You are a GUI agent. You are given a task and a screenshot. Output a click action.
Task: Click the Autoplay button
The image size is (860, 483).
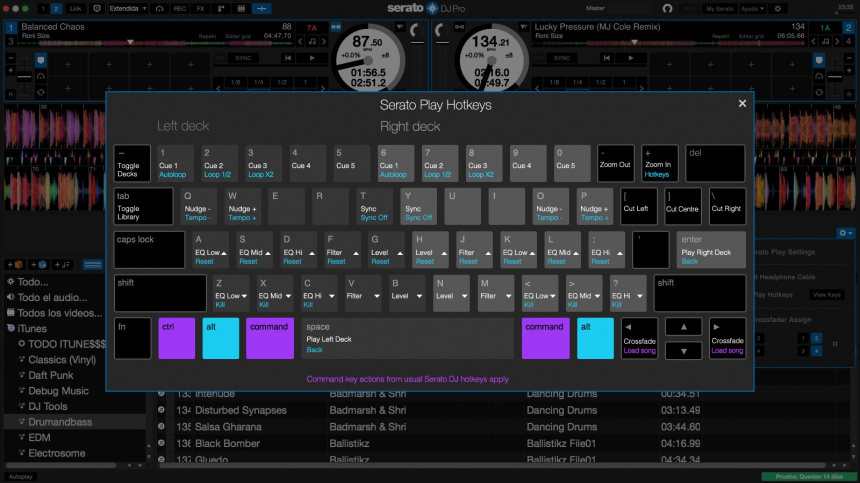tap(21, 476)
